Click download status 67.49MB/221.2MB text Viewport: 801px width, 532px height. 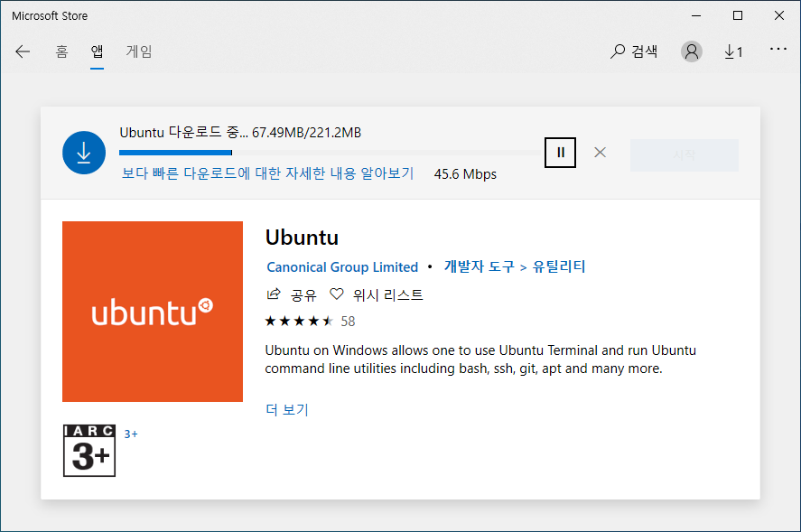tap(306, 133)
